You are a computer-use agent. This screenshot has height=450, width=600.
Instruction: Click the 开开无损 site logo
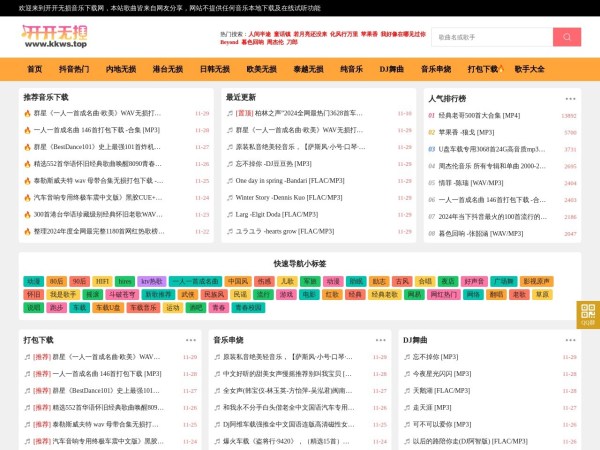tap(60, 37)
